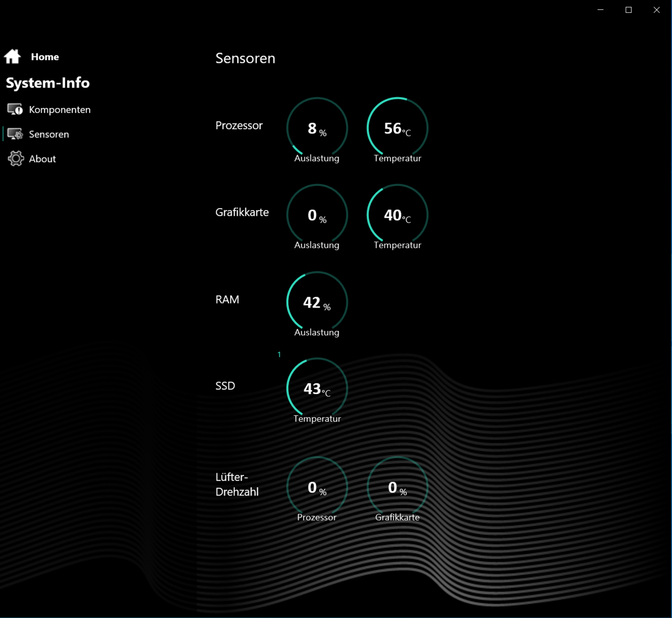Maximize the window

tap(629, 10)
